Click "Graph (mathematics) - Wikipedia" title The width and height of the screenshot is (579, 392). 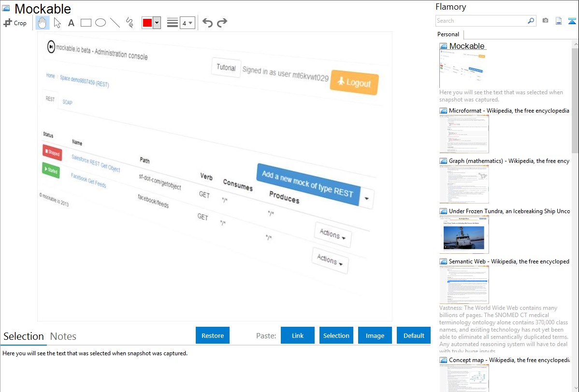(509, 161)
